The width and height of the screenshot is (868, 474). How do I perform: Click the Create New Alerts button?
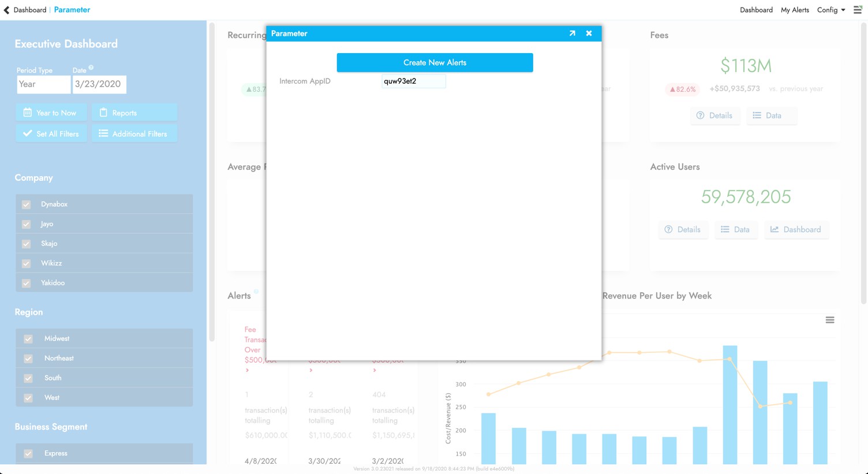(435, 62)
